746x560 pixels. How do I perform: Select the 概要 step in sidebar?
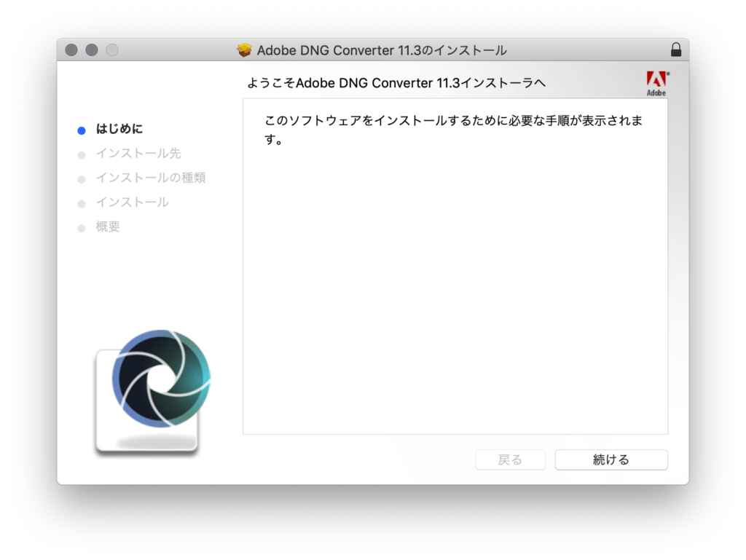pos(108,226)
